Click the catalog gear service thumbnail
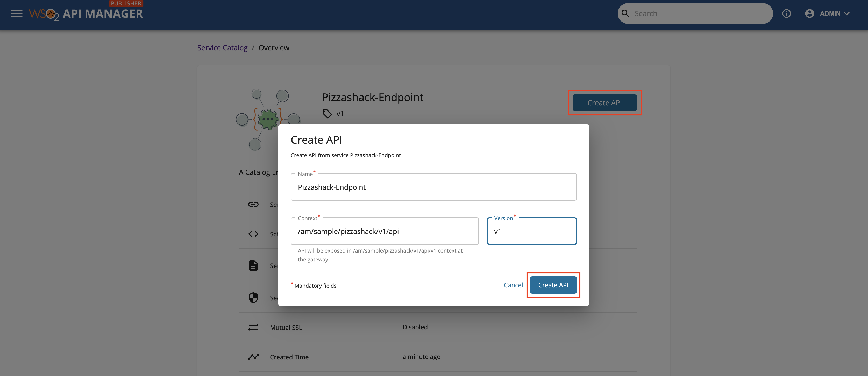Image resolution: width=868 pixels, height=376 pixels. [x=268, y=119]
